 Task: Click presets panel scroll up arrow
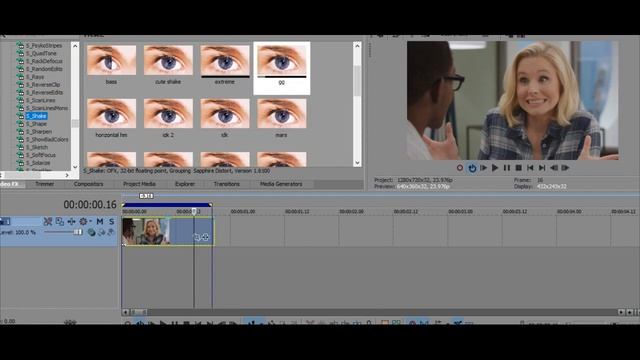click(357, 46)
